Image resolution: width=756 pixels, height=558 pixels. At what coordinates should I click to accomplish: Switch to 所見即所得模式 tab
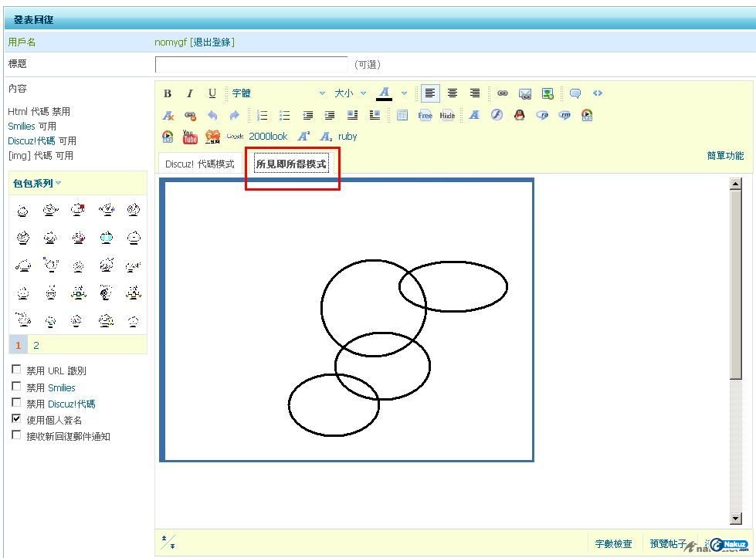click(291, 164)
